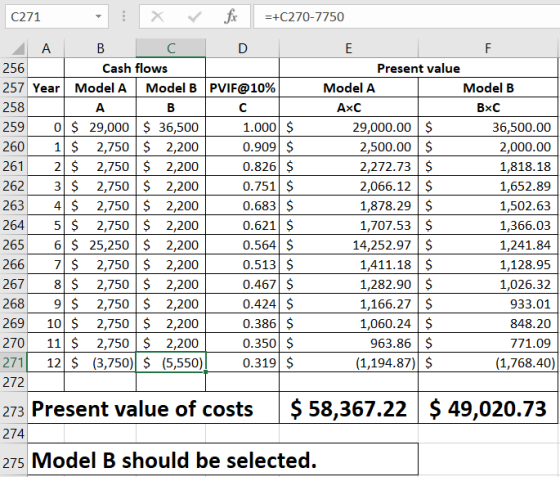This screenshot has height=477, width=560.
Task: Open formula bar options dots handle
Action: [124, 16]
